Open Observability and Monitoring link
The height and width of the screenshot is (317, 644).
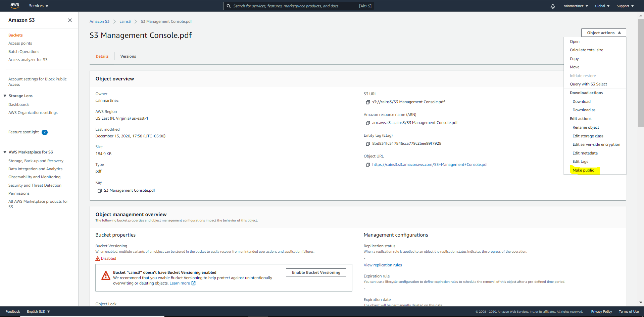35,177
